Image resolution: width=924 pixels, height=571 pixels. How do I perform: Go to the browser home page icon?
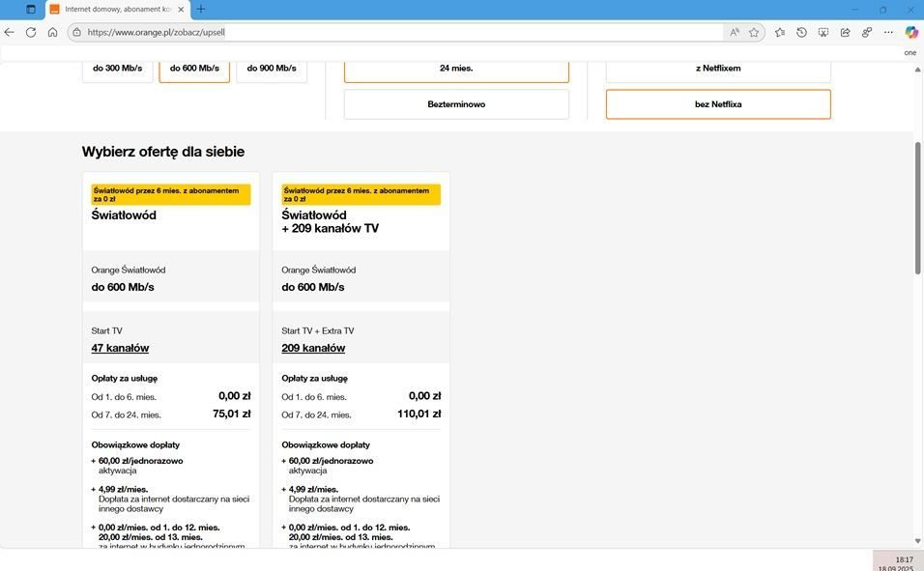(52, 32)
